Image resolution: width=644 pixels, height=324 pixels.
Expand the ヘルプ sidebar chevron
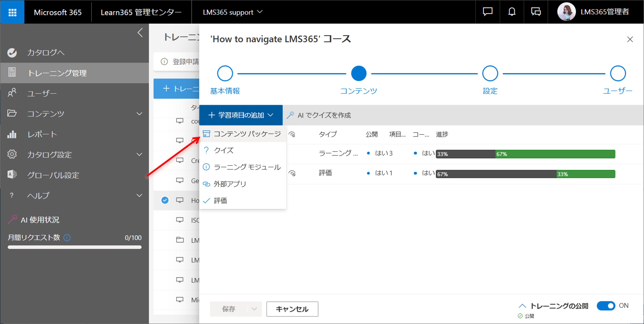139,195
